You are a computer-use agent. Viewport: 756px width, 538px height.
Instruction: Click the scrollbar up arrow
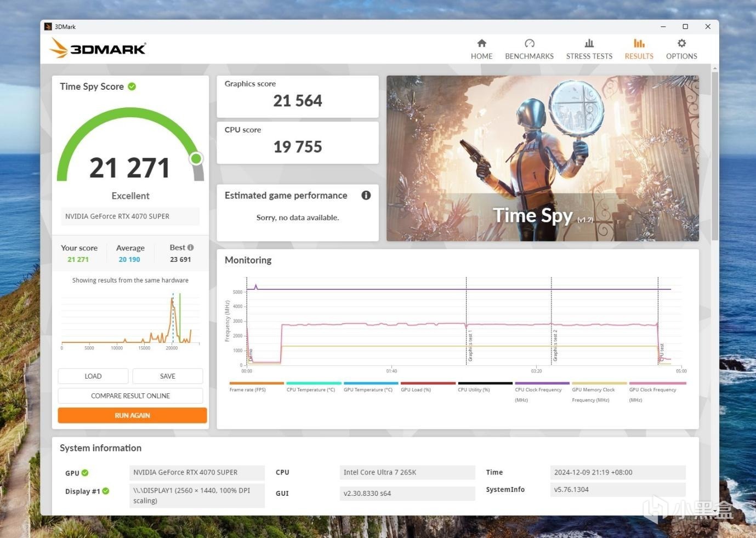click(715, 68)
